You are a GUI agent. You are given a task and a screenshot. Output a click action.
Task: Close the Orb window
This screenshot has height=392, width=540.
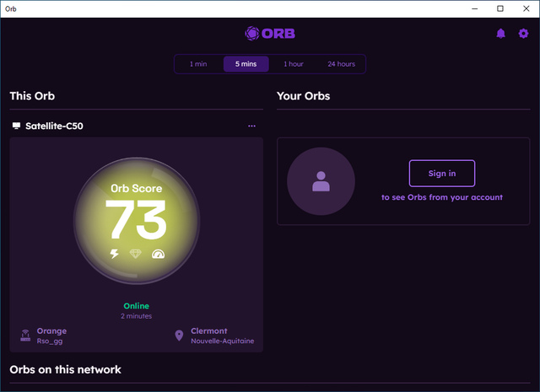526,8
